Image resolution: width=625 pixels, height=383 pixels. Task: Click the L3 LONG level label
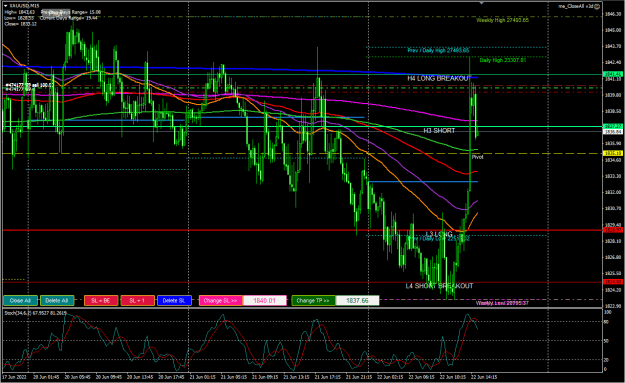click(439, 234)
